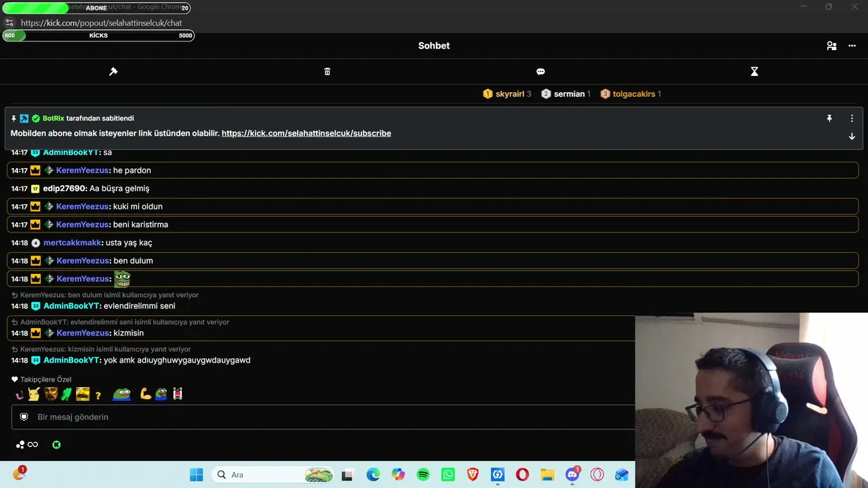Insert the green praying hands emote

coord(66,394)
